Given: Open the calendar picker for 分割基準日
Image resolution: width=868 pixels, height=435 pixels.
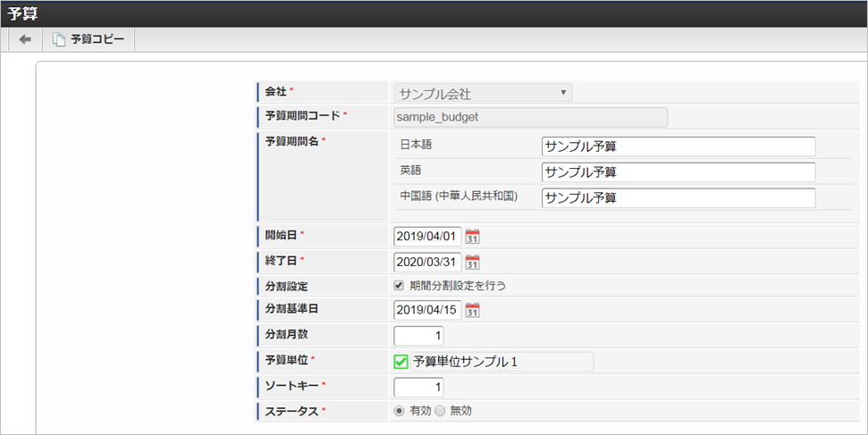Looking at the screenshot, I should pyautogui.click(x=472, y=310).
